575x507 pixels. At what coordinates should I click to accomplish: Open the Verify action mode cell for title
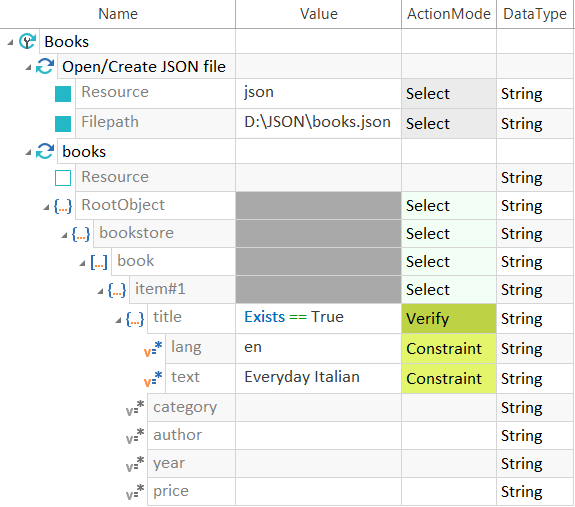pyautogui.click(x=449, y=319)
